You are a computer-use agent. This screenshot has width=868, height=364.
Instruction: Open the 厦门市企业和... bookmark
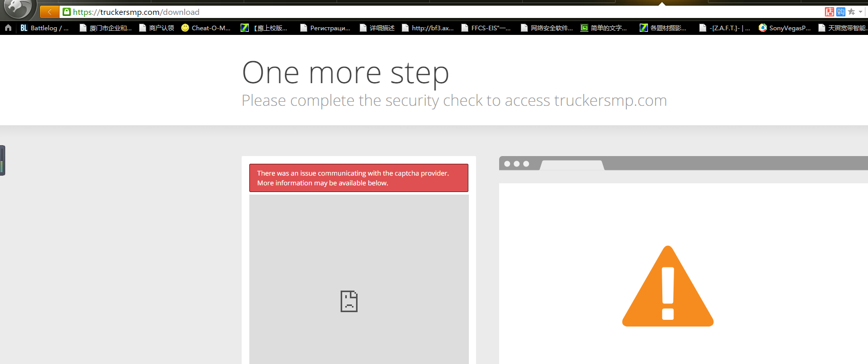pos(105,28)
